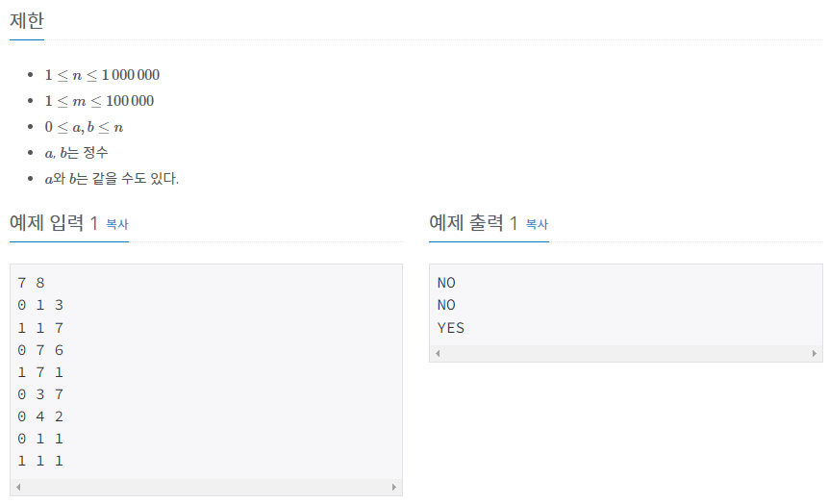Click left arrow of sample input scrollbar
Screen dimensions: 829x504
pyautogui.click(x=18, y=487)
